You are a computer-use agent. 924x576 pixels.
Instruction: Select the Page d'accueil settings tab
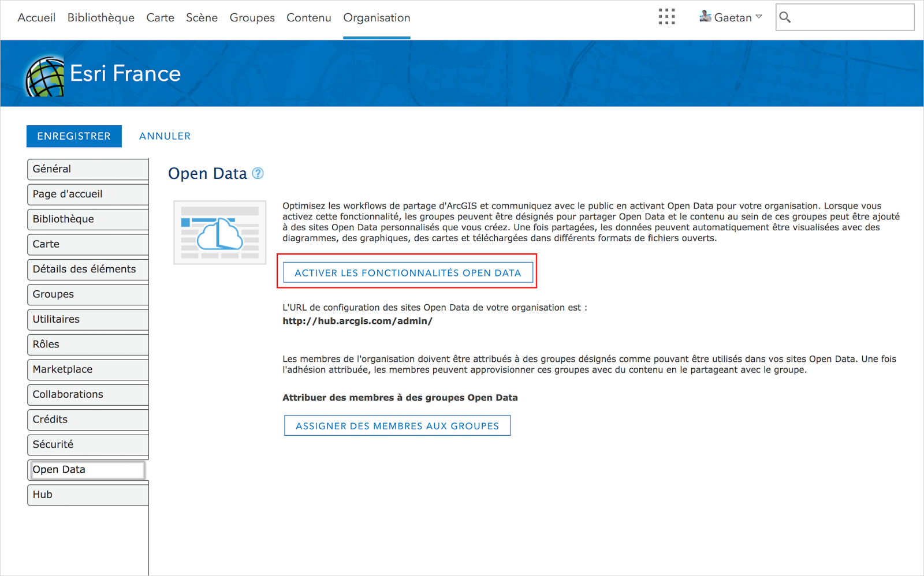(88, 194)
